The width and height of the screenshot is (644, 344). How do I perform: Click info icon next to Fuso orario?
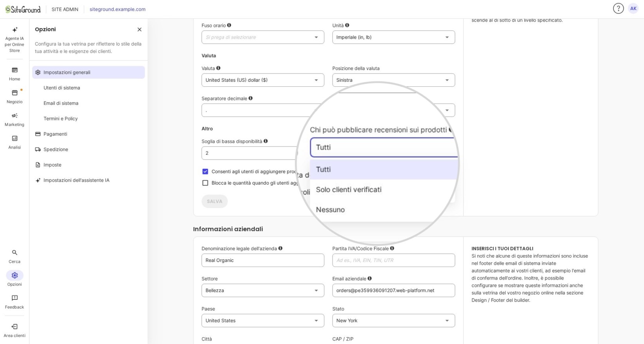click(x=229, y=25)
